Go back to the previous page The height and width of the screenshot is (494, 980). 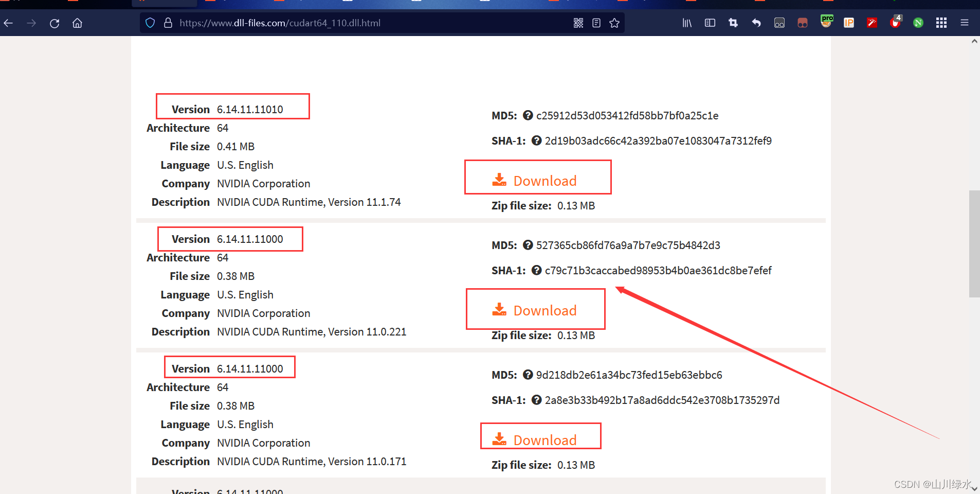pyautogui.click(x=8, y=23)
